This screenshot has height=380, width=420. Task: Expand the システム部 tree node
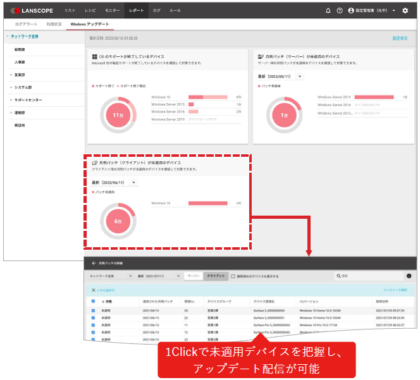coord(11,87)
